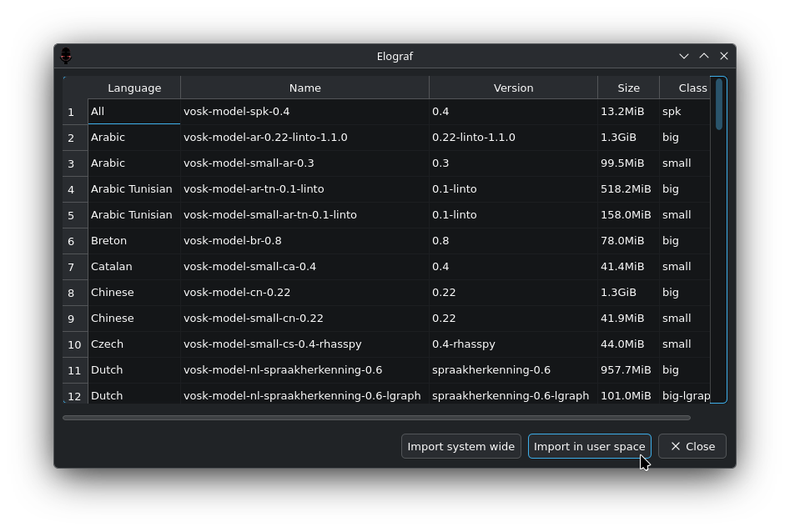Select the vosk-model-ar-0.22-linto-1.1.0 cell
Screen dimensions: 790x532
coord(304,138)
